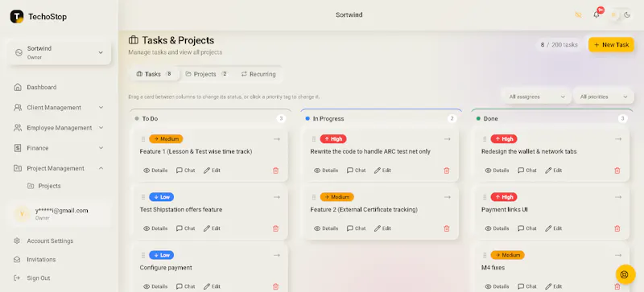Click drag handle on M4 fixes card

click(x=485, y=255)
